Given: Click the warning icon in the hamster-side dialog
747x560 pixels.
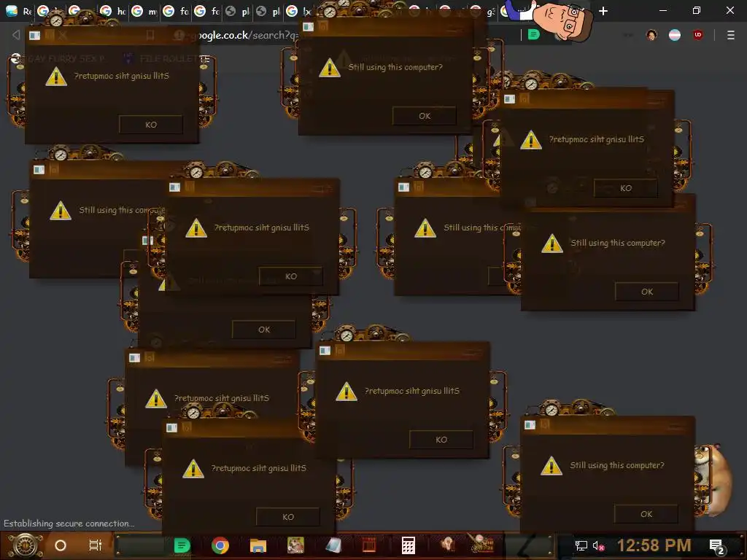Looking at the screenshot, I should coord(551,466).
